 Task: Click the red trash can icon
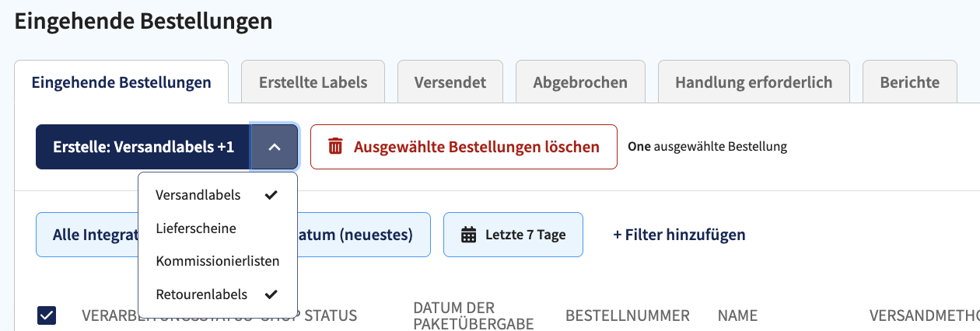click(335, 146)
